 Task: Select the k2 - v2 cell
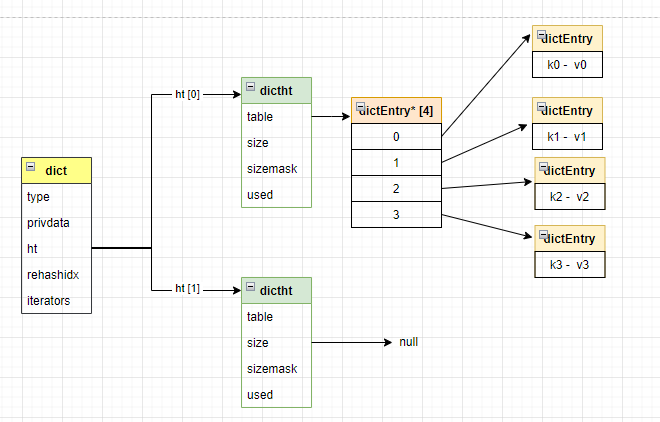pyautogui.click(x=569, y=197)
